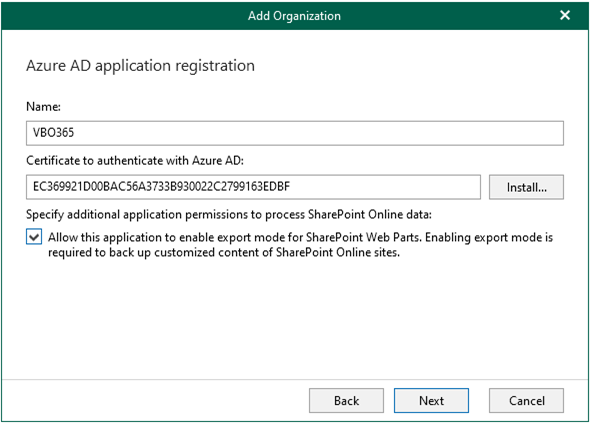Click the required to back up customized content line
This screenshot has width=591, height=423.
(224, 252)
